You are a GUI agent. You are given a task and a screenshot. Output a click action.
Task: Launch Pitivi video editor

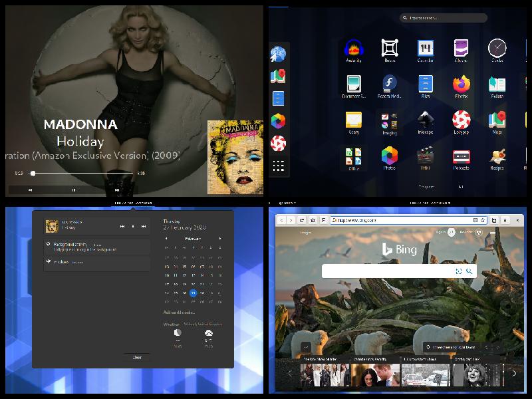click(x=426, y=159)
